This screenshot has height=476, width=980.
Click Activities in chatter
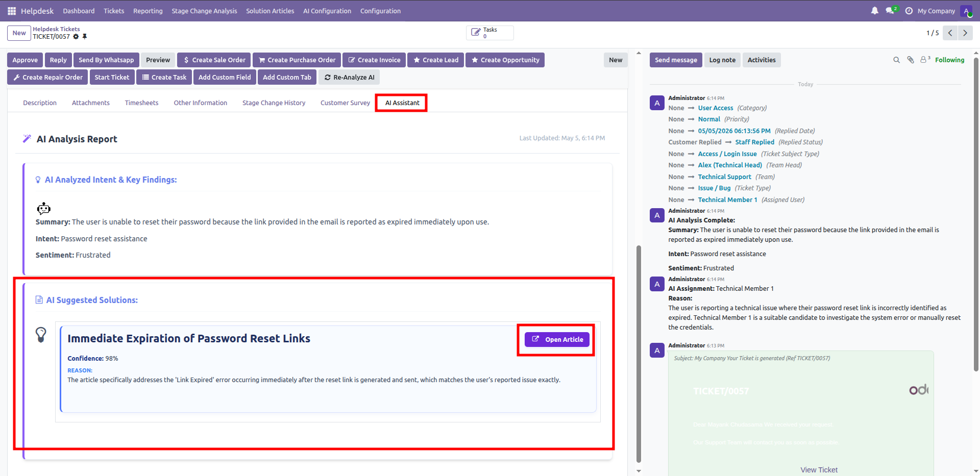[762, 60]
